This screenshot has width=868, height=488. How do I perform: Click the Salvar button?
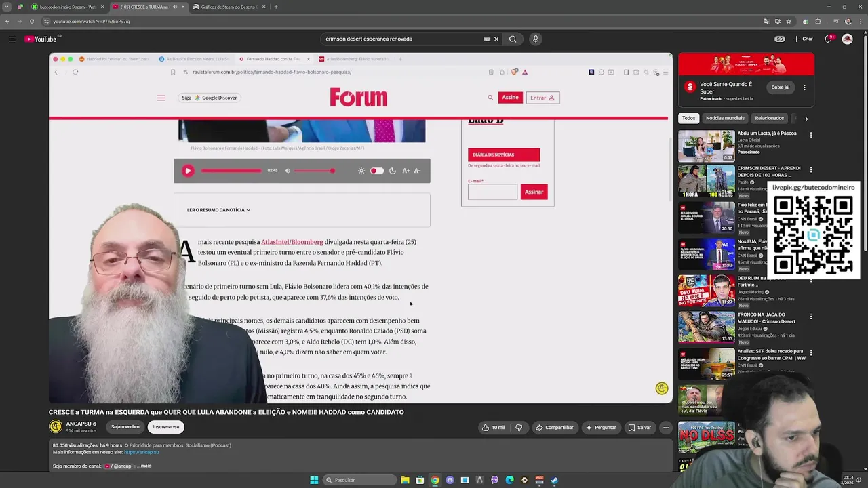(639, 428)
